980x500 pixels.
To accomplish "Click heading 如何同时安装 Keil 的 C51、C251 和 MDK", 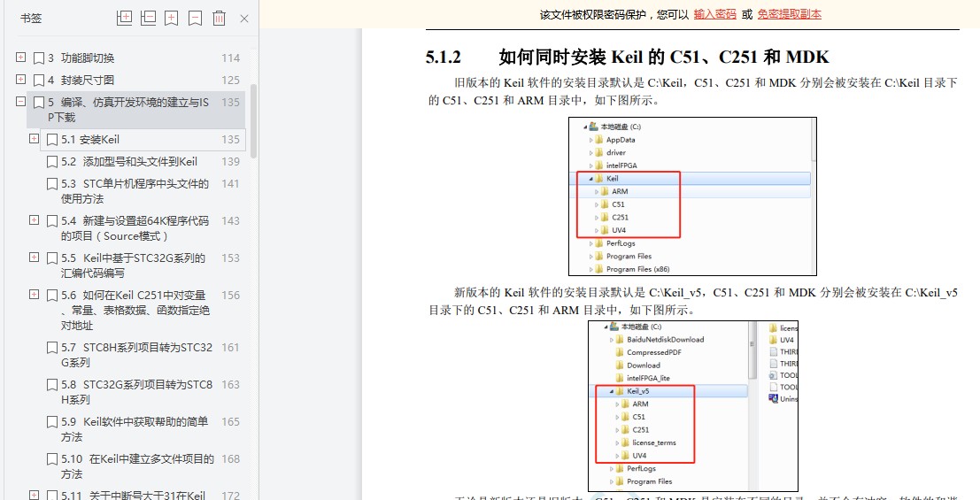I will (x=664, y=57).
